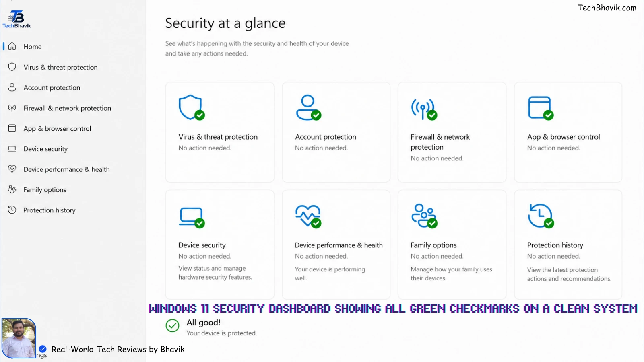Viewport: 644px width, 362px height.
Task: Click 'Your device is protected.' text
Action: coord(221,333)
